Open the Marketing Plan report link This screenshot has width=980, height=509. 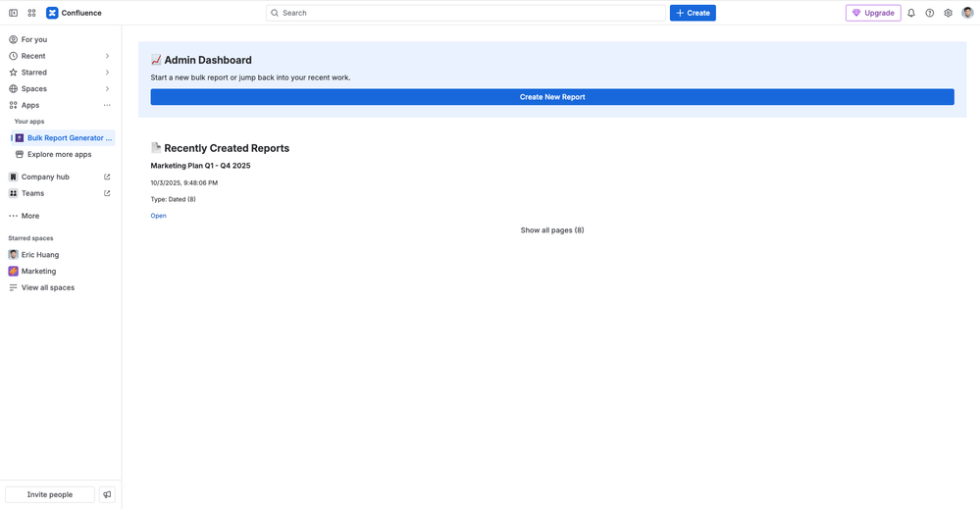coord(158,216)
